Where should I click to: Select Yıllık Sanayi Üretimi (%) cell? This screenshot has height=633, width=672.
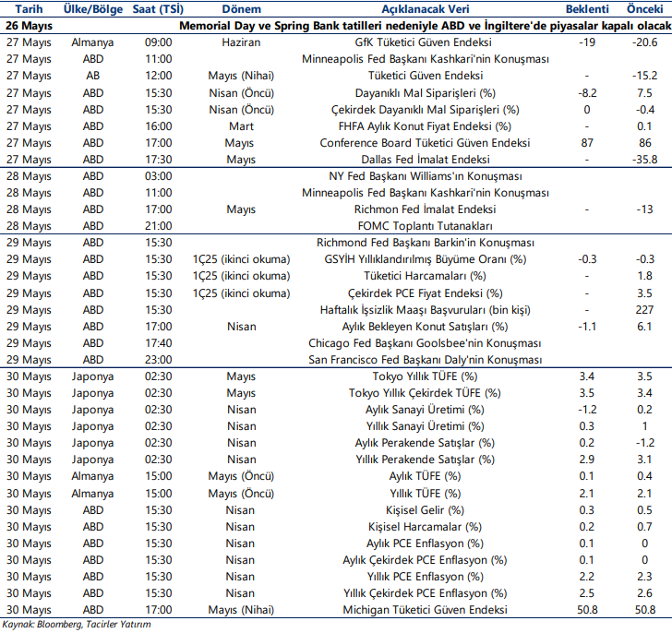pyautogui.click(x=425, y=426)
